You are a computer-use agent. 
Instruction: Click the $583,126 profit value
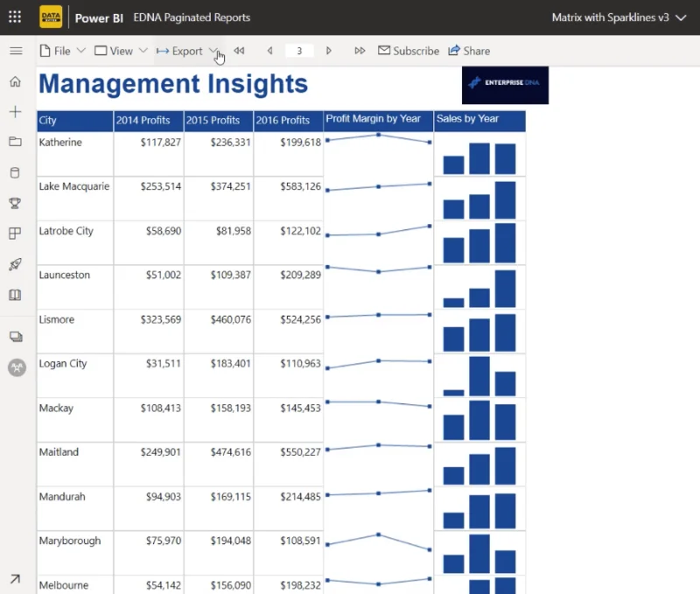pos(300,186)
